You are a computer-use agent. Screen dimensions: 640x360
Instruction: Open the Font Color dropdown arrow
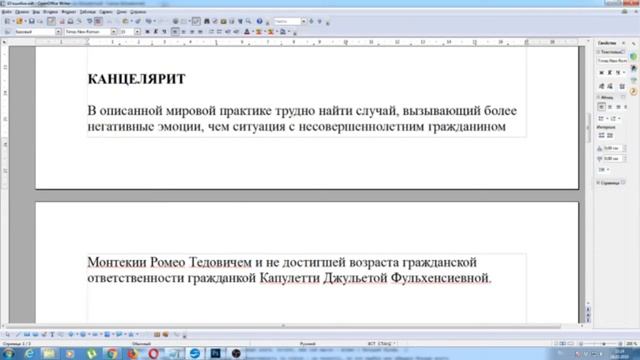253,32
